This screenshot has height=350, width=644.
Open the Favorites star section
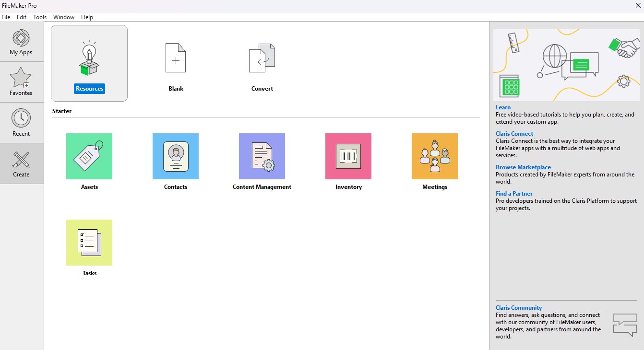coord(21,82)
